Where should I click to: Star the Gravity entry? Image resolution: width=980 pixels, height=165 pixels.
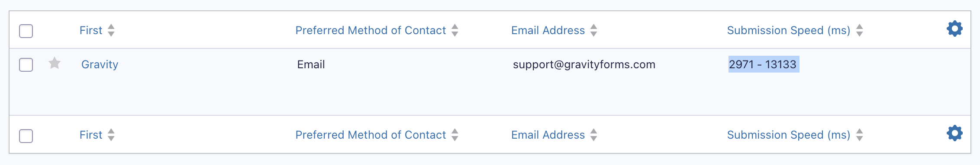click(55, 63)
